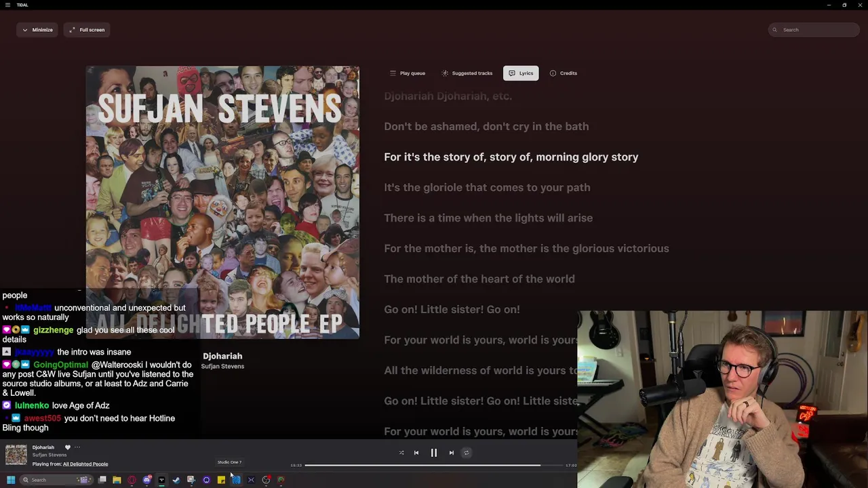Select the Lyrics tab
The width and height of the screenshot is (868, 488).
pos(521,73)
